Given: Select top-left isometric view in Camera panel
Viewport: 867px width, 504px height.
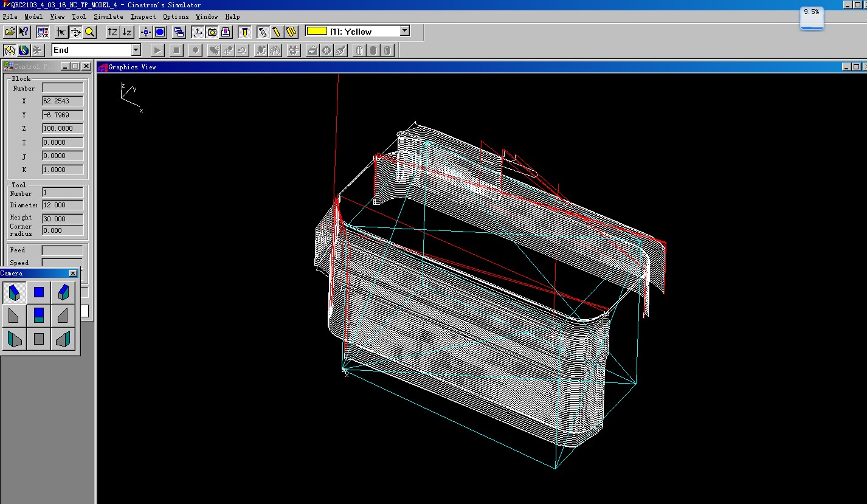Looking at the screenshot, I should pyautogui.click(x=14, y=292).
